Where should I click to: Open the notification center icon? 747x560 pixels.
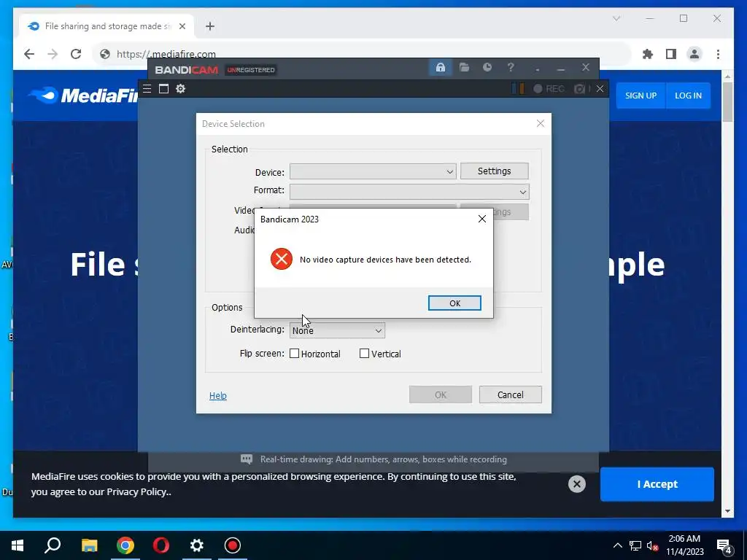tap(724, 546)
